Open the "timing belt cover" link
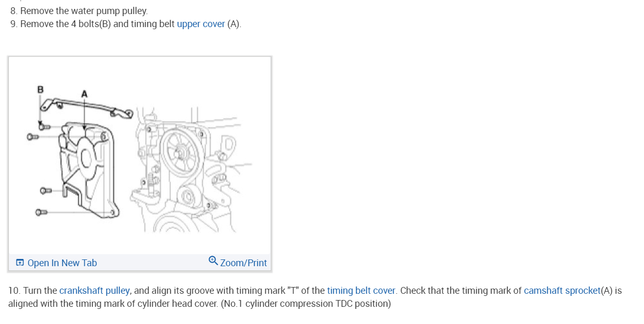 [361, 291]
